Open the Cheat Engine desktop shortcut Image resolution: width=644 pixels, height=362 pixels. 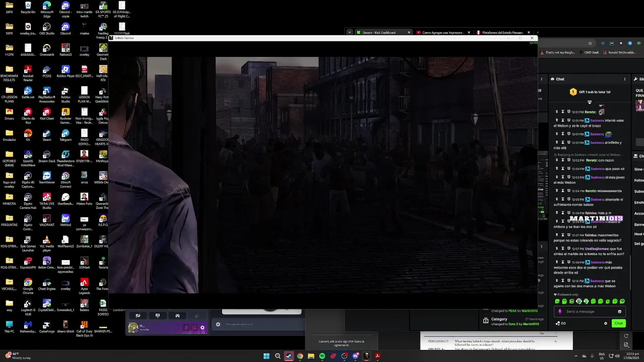(47, 284)
